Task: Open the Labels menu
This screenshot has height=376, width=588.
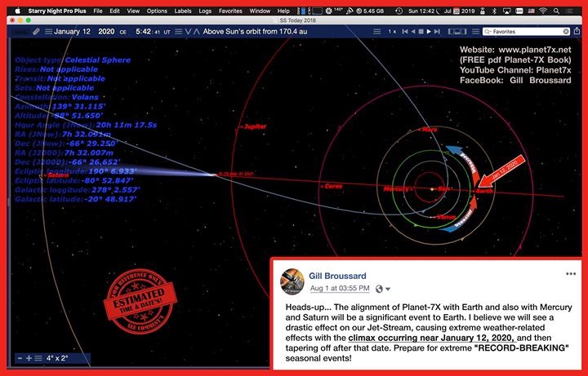Action: [x=183, y=11]
